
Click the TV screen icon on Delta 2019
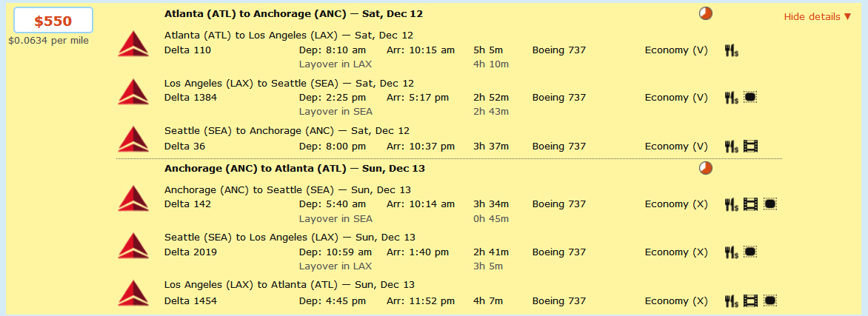(x=750, y=252)
